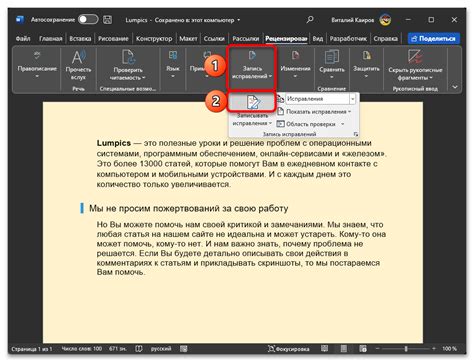Switch to Web Layout view icon
474x362 pixels.
(x=363, y=349)
